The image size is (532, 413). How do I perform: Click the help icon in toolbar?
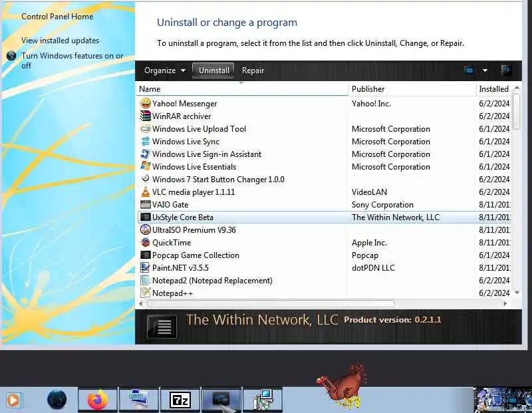[x=506, y=70]
